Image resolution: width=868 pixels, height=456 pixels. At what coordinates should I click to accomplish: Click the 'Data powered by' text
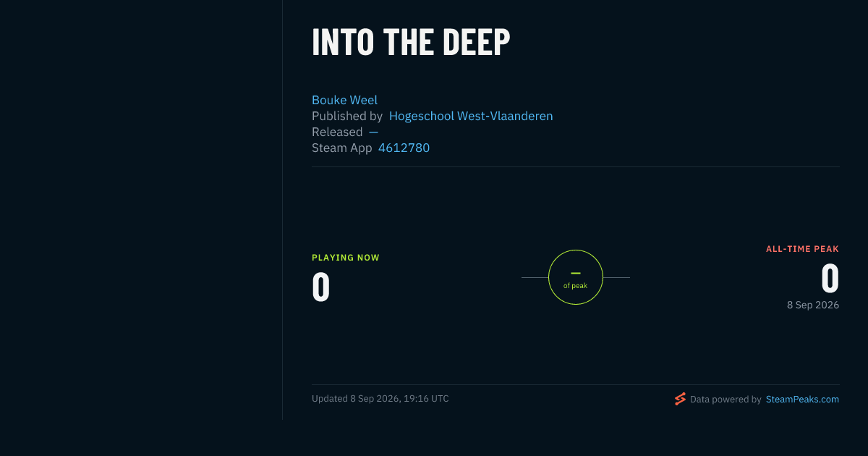click(726, 399)
